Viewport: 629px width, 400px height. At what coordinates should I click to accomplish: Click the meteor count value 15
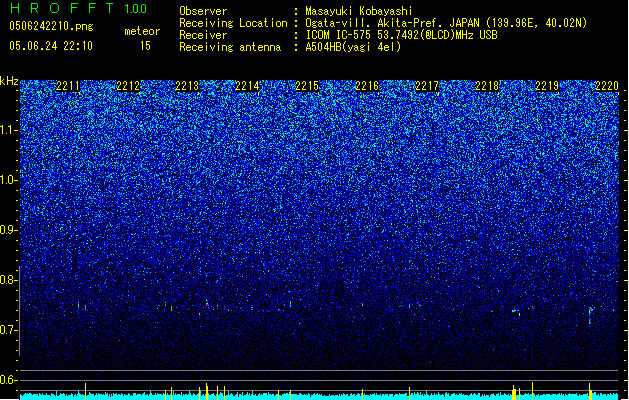pos(145,46)
